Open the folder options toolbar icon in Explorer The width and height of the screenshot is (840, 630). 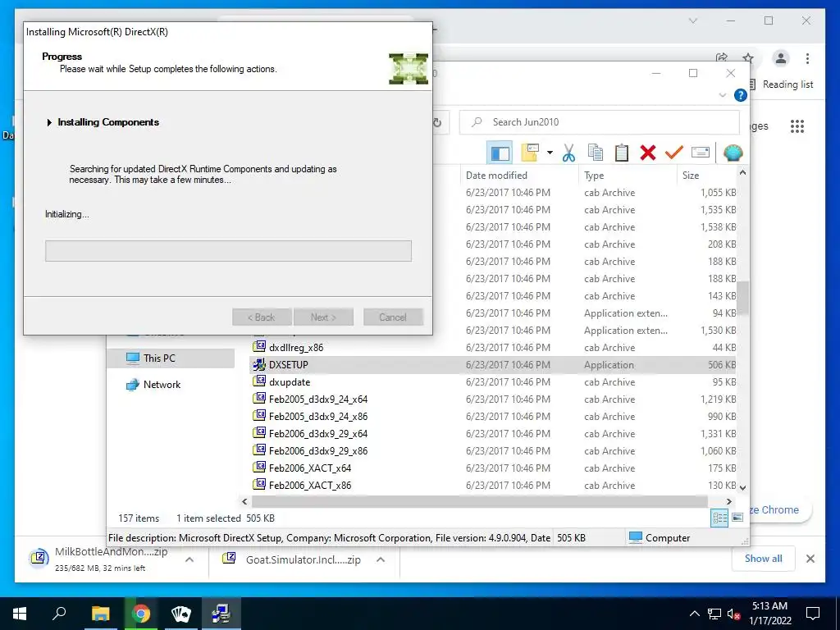(x=531, y=153)
